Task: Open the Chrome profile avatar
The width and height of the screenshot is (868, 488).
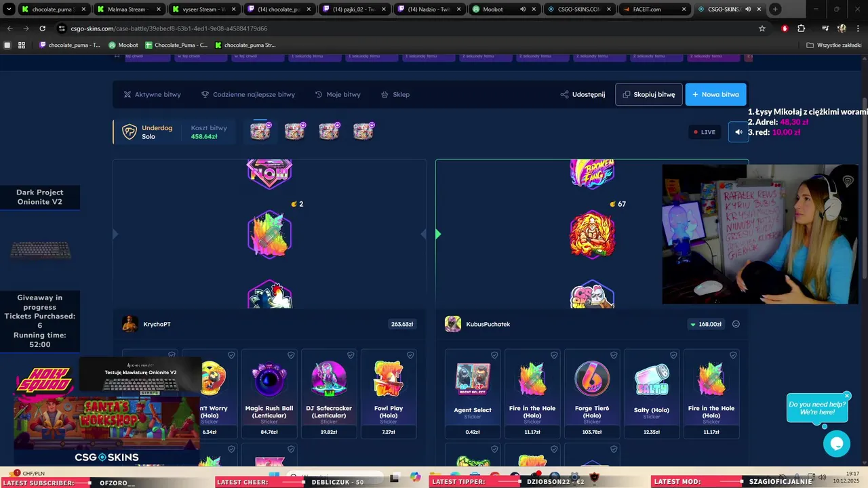Action: tap(842, 28)
